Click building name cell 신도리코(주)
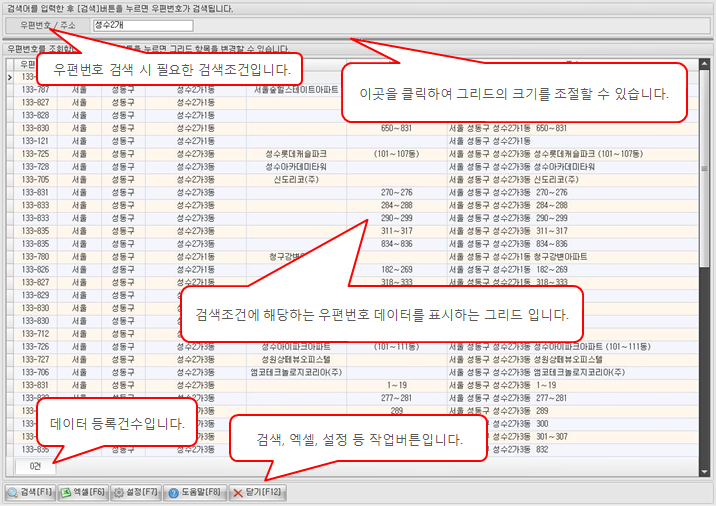The height and width of the screenshot is (506, 716). click(296, 179)
